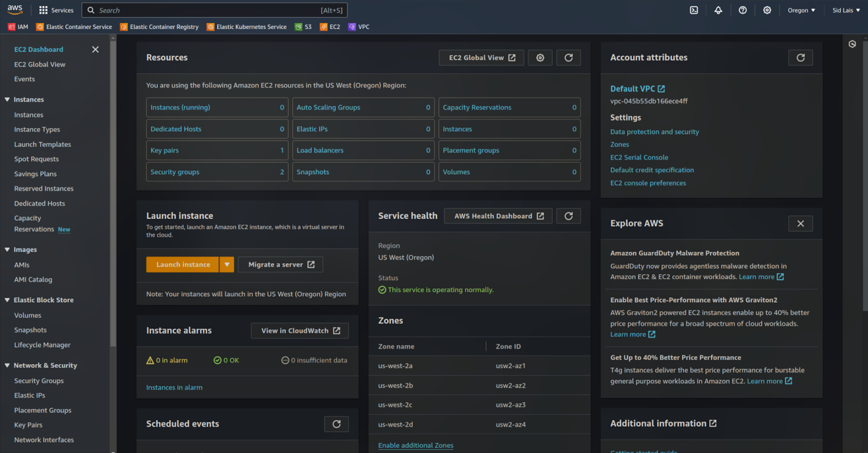Click Learn more under GuardDuty Malware Protection
868x453 pixels.
click(761, 277)
